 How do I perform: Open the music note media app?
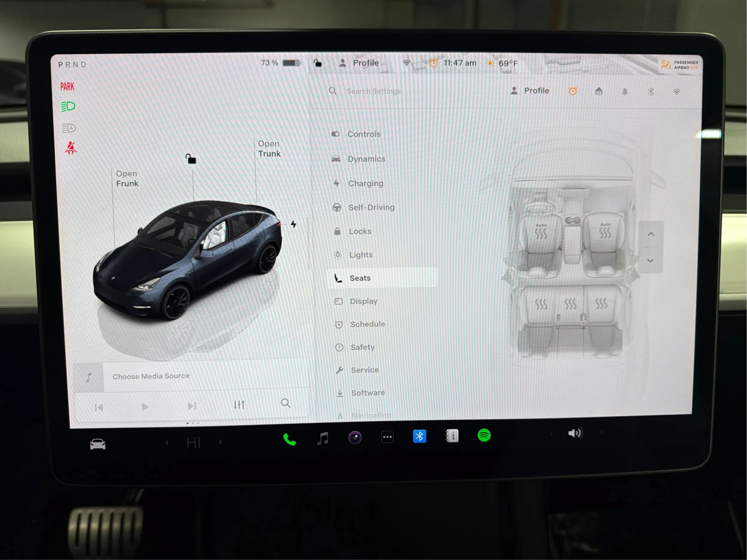click(323, 438)
